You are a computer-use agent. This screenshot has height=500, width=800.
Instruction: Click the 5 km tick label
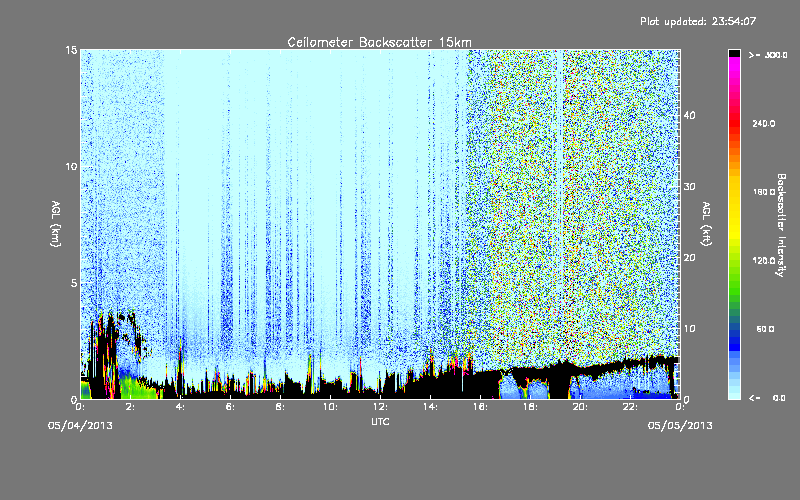(74, 283)
